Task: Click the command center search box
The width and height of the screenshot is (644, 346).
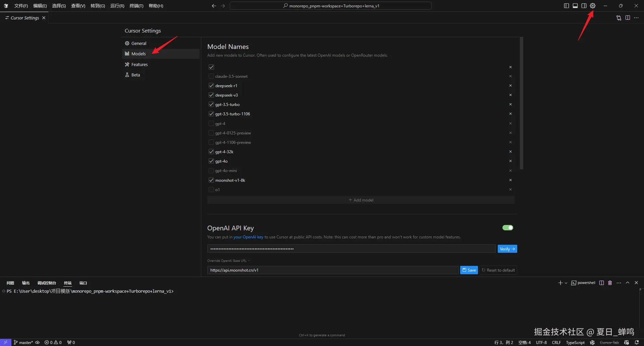Action: click(x=331, y=6)
